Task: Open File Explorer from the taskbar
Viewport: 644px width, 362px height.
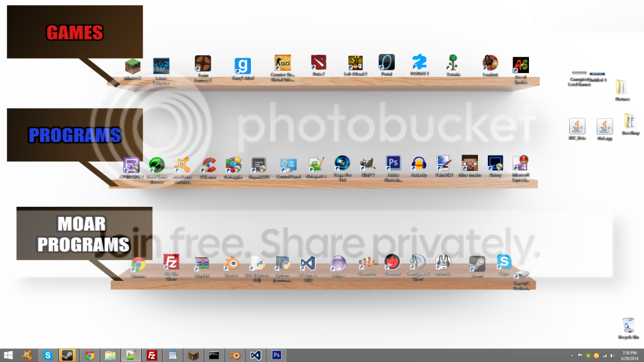Action: (x=110, y=355)
